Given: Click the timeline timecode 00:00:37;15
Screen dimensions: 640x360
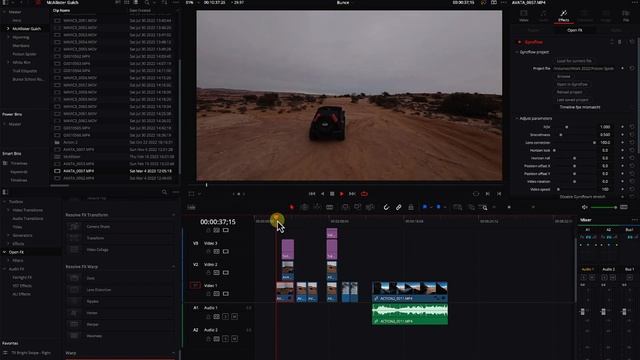Looking at the screenshot, I should [218, 222].
